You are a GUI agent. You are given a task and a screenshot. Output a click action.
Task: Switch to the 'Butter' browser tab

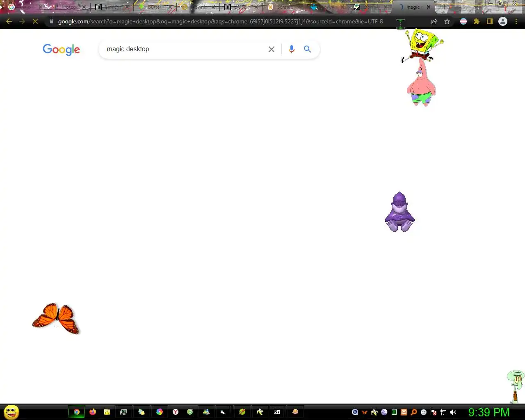[x=155, y=7]
